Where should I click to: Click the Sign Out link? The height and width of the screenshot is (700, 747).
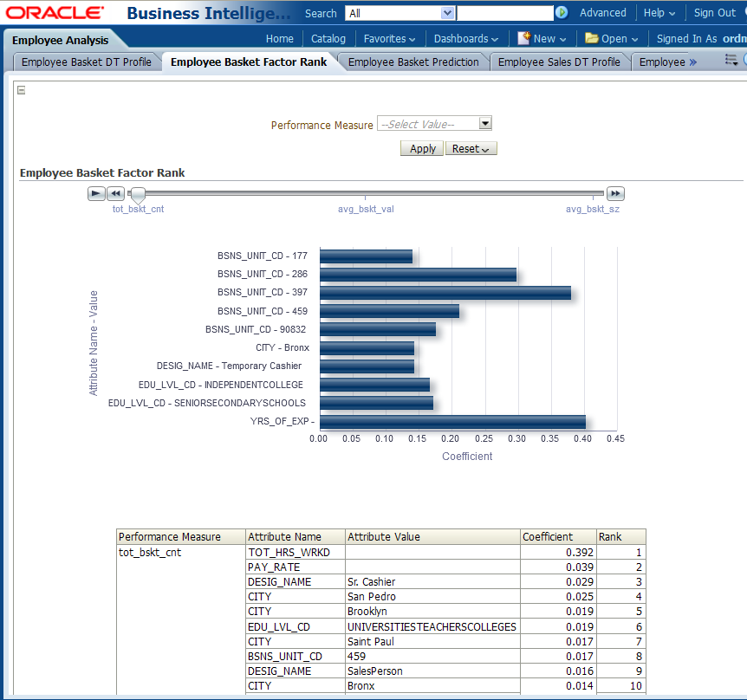pos(714,13)
